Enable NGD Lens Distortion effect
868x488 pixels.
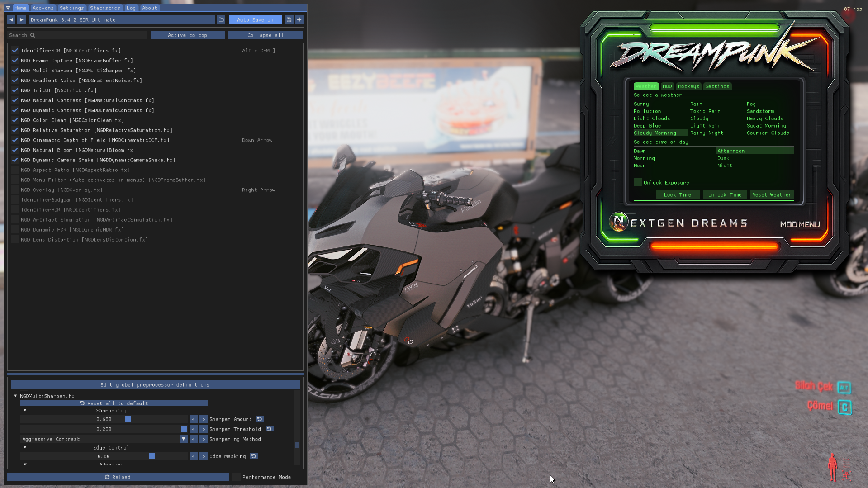(15, 240)
